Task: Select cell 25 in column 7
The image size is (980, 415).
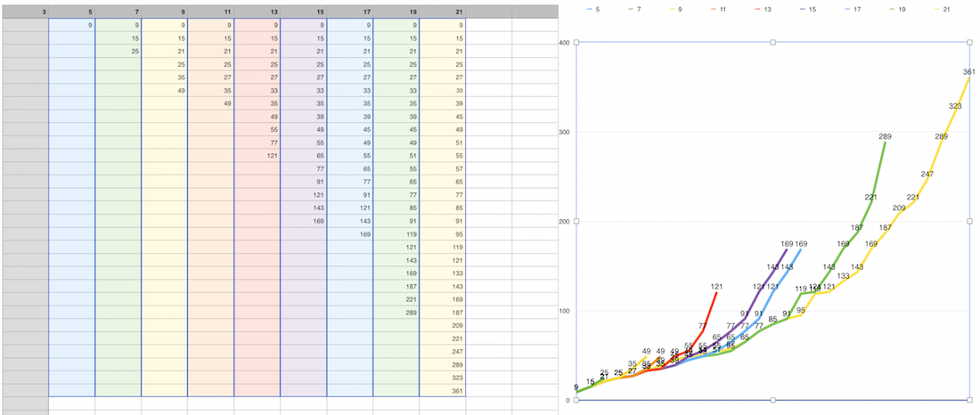Action: pos(118,52)
